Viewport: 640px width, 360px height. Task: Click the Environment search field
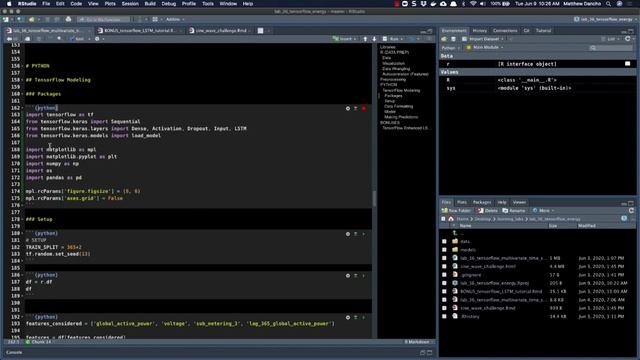pos(610,48)
